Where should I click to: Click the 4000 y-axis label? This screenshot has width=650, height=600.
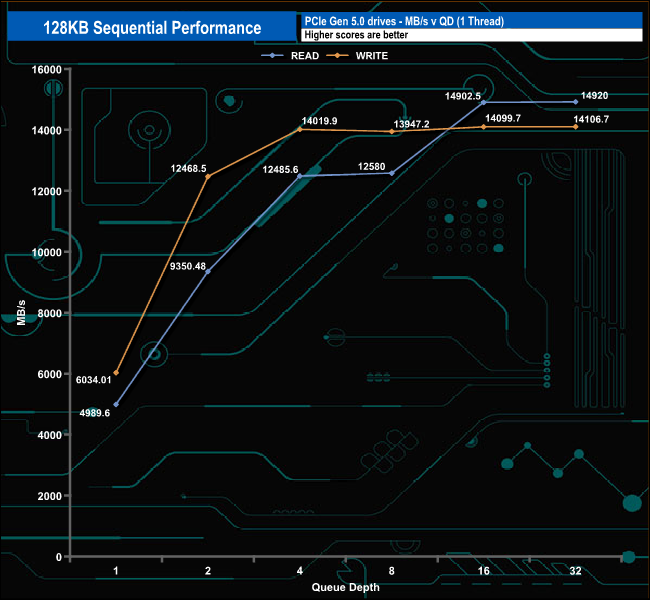pos(50,435)
